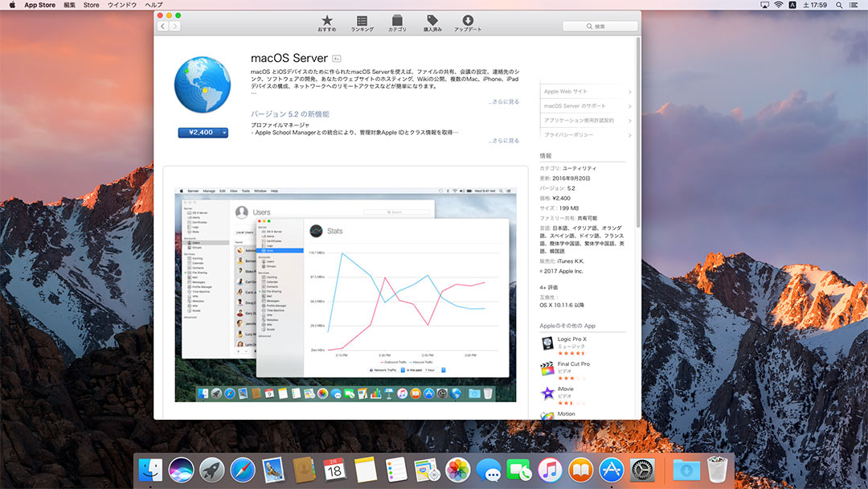Open the AirPlay display menu bar icon
Image resolution: width=868 pixels, height=489 pixels.
(764, 5)
